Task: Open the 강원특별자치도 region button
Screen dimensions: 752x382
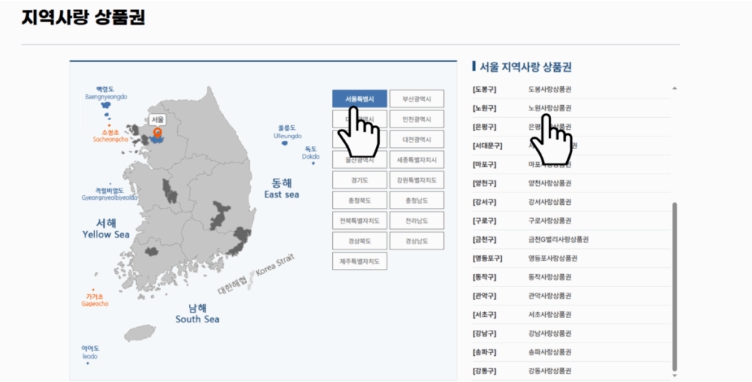Action: [x=416, y=180]
